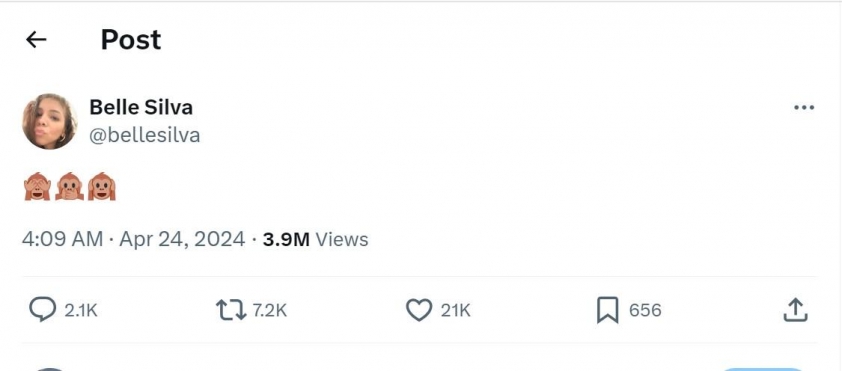Click the 7.2K reposts count
842x371 pixels.
tap(270, 310)
